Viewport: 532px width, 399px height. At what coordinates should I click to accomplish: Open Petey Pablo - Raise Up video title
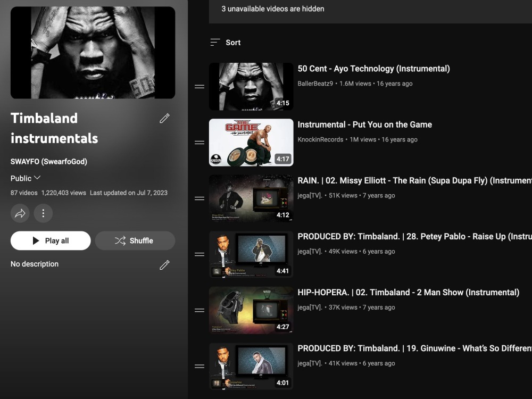tap(414, 237)
